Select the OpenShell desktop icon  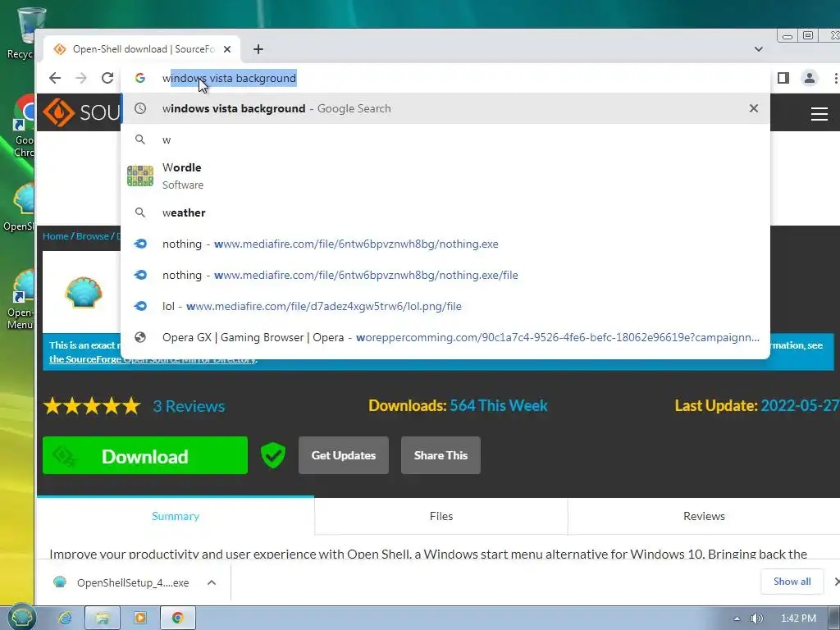21,207
